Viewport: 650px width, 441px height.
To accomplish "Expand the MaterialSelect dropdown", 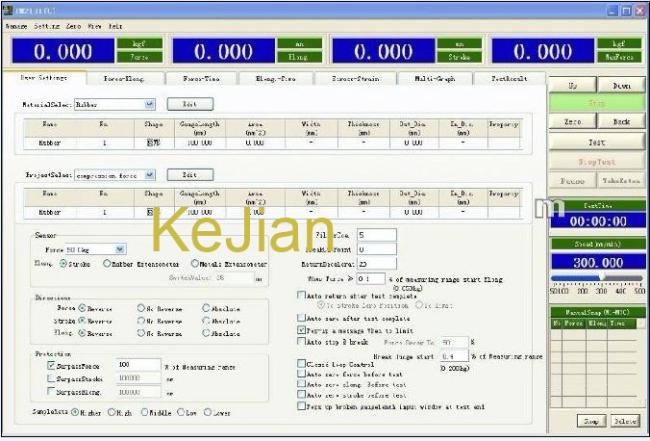I will coord(150,103).
